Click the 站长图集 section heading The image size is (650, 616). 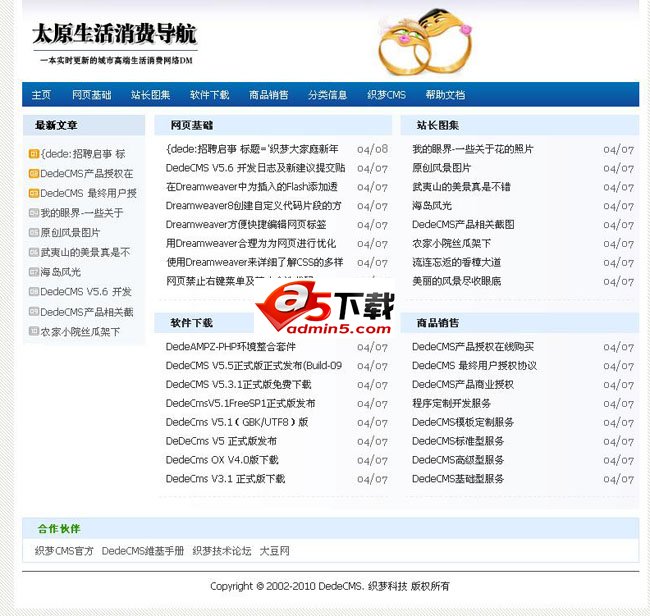click(438, 125)
